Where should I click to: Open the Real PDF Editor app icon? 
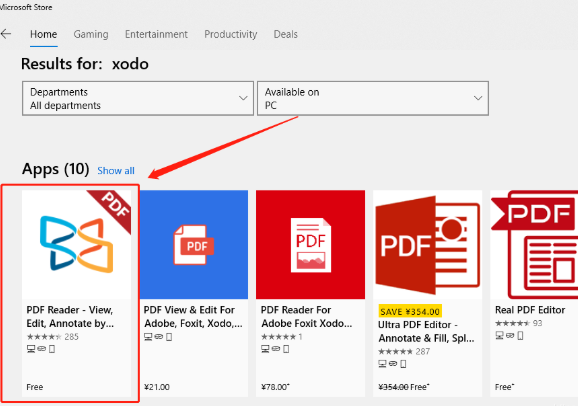click(534, 244)
